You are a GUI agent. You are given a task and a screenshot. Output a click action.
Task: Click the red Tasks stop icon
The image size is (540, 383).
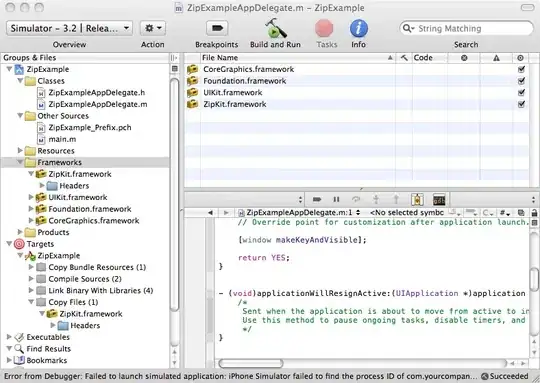[x=324, y=28]
